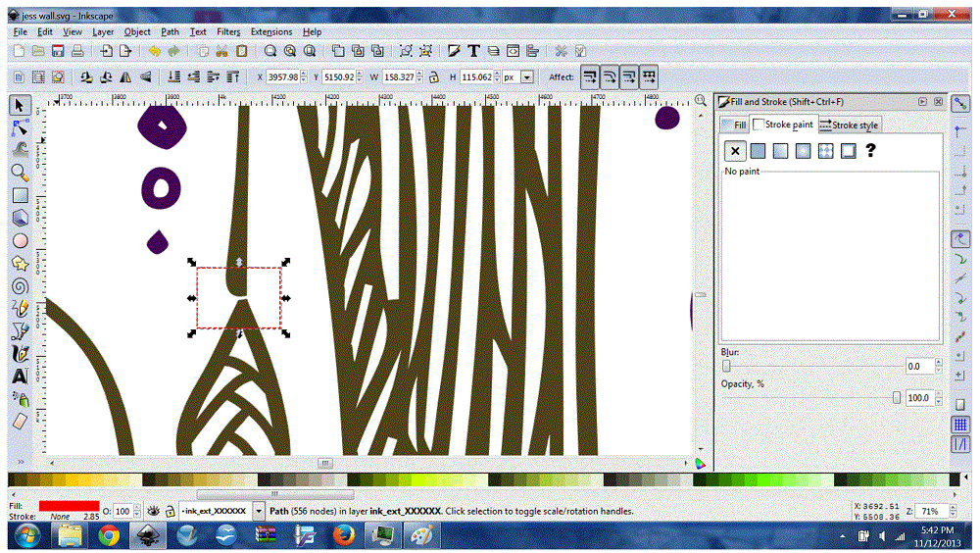The image size is (980, 553).
Task: Open the File menu
Action: click(x=20, y=32)
